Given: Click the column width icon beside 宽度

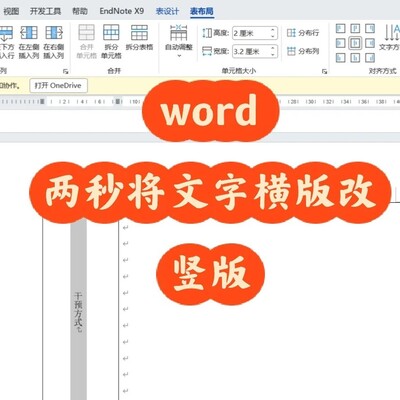Looking at the screenshot, I should coord(207,51).
